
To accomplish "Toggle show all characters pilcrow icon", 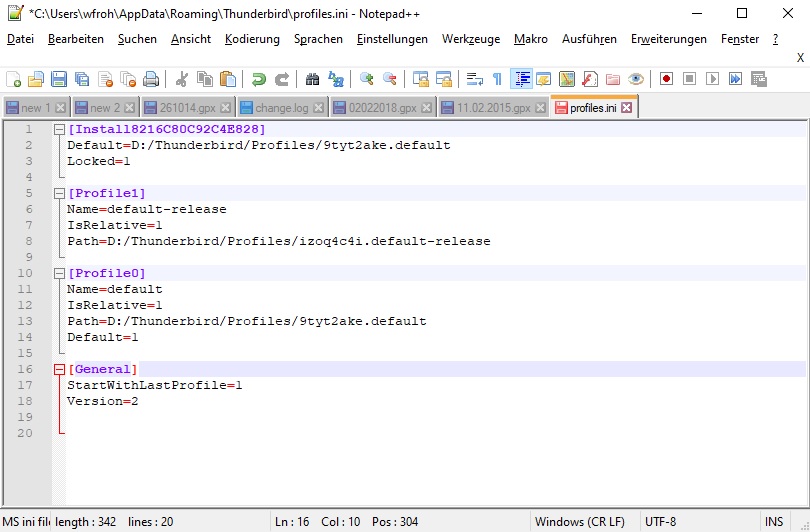I will pyautogui.click(x=497, y=79).
